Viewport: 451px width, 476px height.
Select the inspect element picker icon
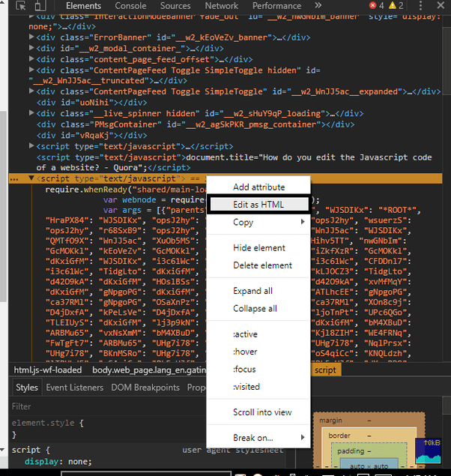(21, 5)
